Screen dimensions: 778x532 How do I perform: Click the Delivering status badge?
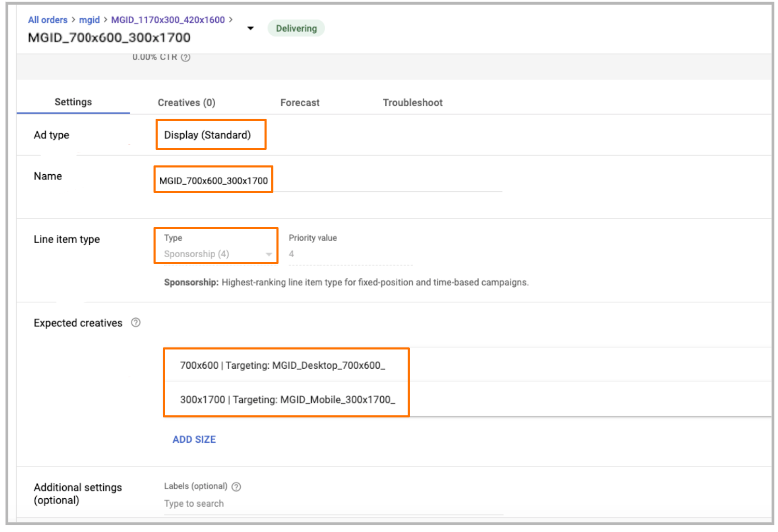tap(296, 29)
